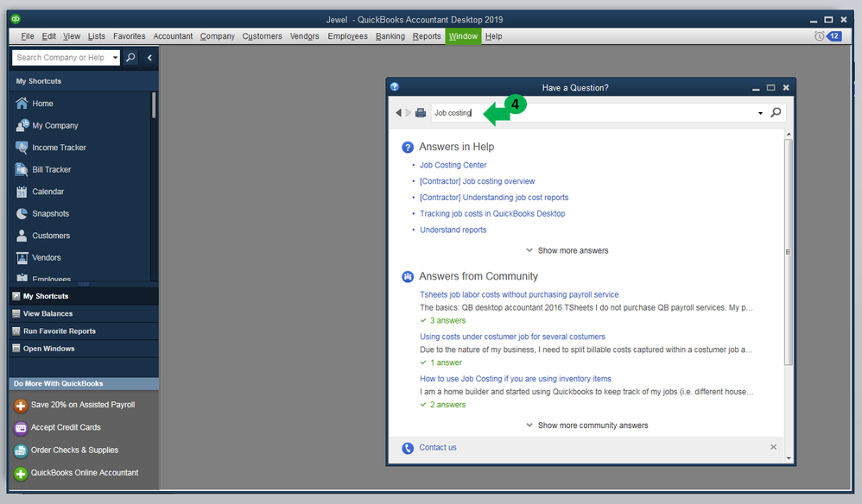Run help search with magnifier icon
Viewport: 862px width, 504px height.
point(776,112)
